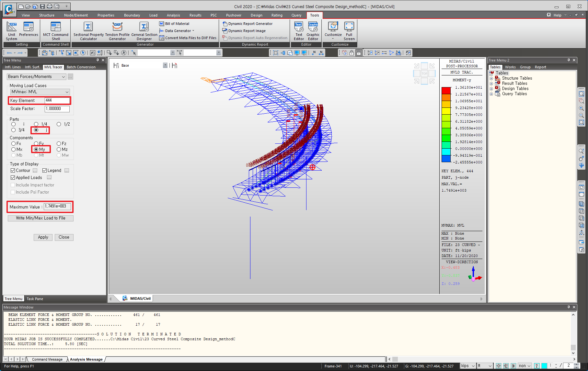Screen dimensions: 588x371
Task: Open Dynamic Report Generator
Action: (x=248, y=24)
